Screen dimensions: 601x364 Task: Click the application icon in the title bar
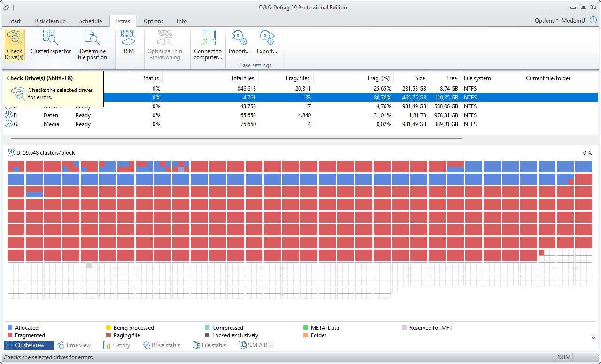click(6, 7)
